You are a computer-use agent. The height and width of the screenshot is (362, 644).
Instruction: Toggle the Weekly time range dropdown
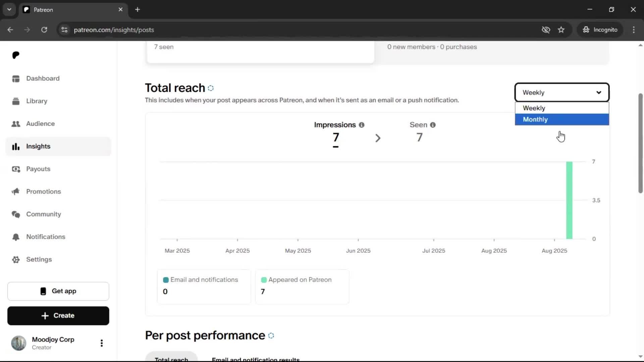click(x=562, y=93)
